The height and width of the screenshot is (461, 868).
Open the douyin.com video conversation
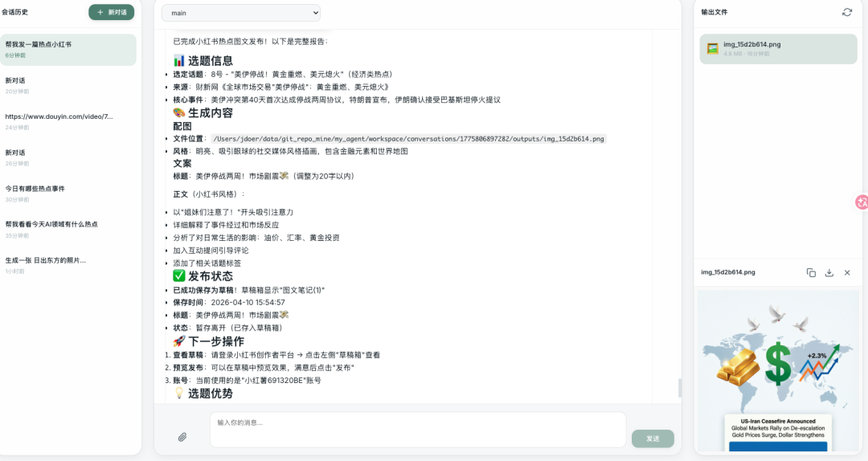click(x=68, y=121)
